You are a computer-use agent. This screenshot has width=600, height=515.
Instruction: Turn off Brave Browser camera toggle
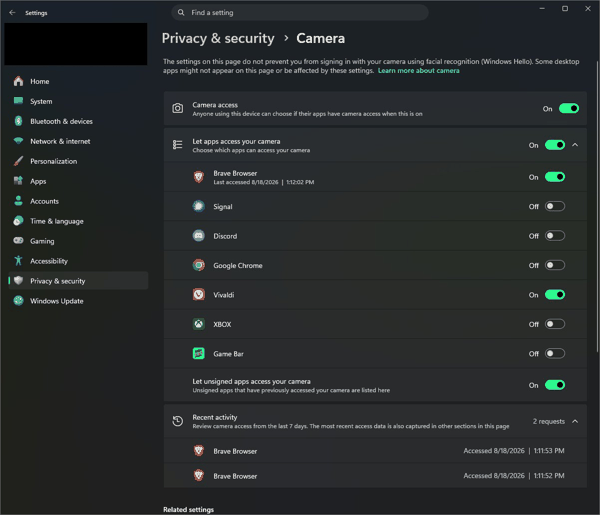pyautogui.click(x=555, y=177)
